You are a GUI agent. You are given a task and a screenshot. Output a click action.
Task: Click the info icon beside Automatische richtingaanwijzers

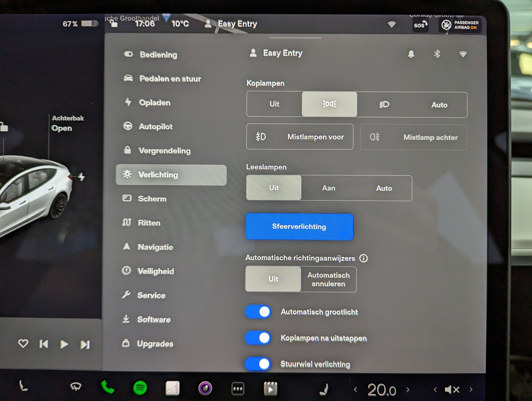click(x=363, y=258)
